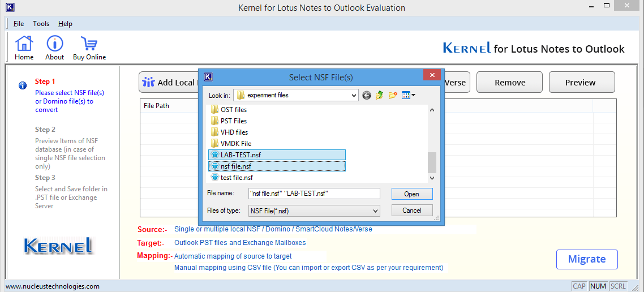Click the CAP status bar indicator
The height and width of the screenshot is (292, 644).
point(579,286)
